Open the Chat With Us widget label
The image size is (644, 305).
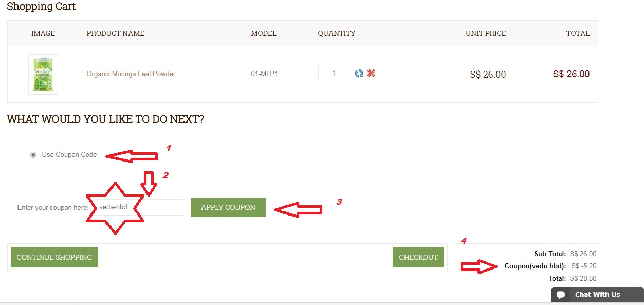click(597, 295)
